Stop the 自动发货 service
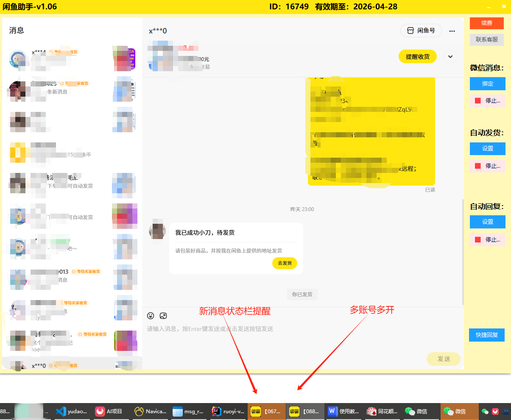The image size is (511, 420). [x=488, y=166]
